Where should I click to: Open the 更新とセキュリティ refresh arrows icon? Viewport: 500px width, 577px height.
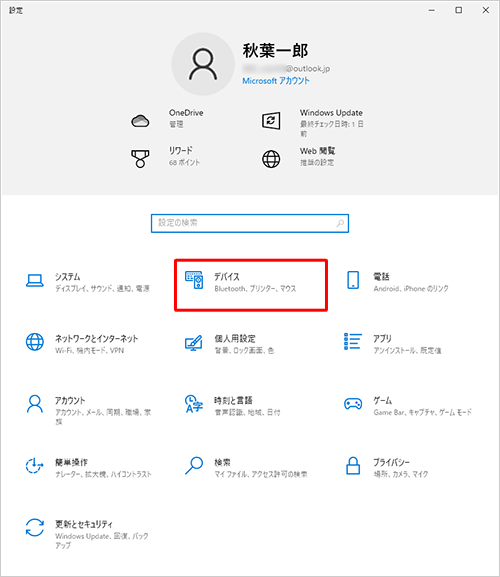tap(35, 527)
